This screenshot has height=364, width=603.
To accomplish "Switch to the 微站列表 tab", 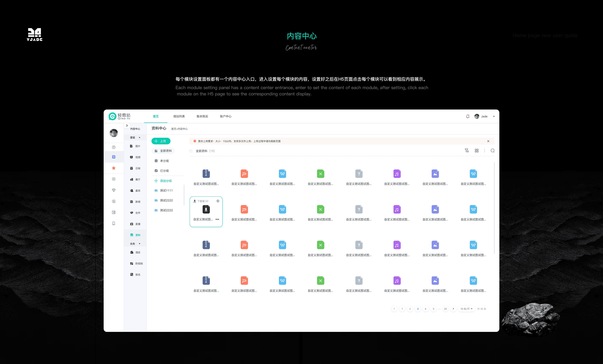I will 179,116.
